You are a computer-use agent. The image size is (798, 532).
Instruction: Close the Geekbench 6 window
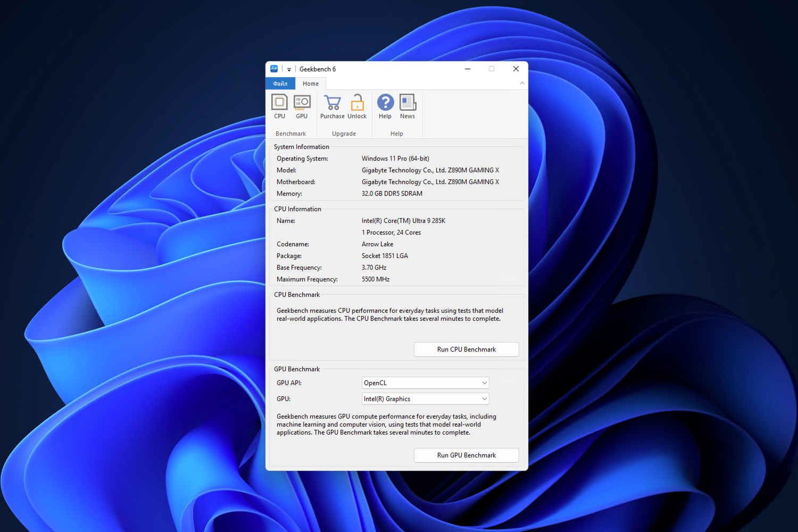click(x=516, y=69)
